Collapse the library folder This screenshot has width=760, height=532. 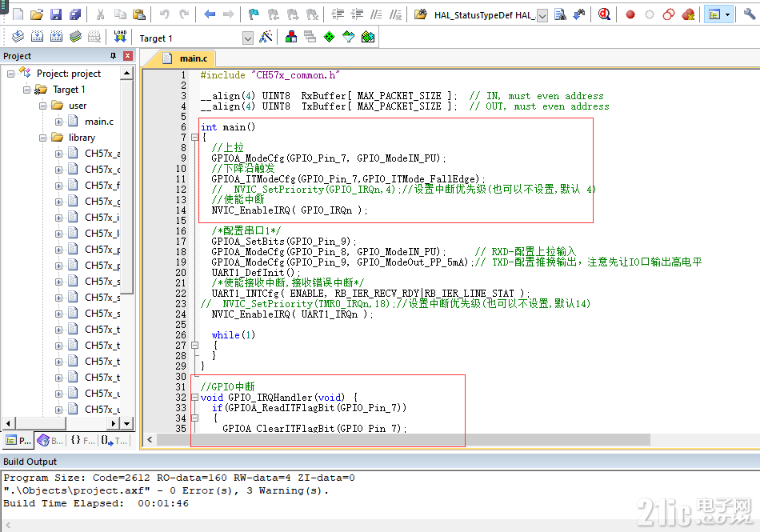tap(42, 138)
